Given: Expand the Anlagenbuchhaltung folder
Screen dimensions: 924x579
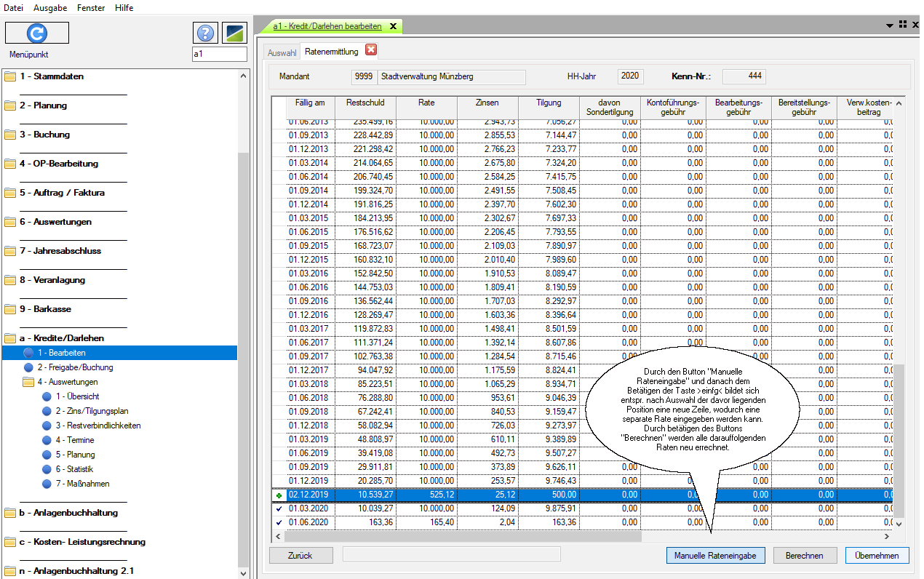Looking at the screenshot, I should (x=68, y=513).
